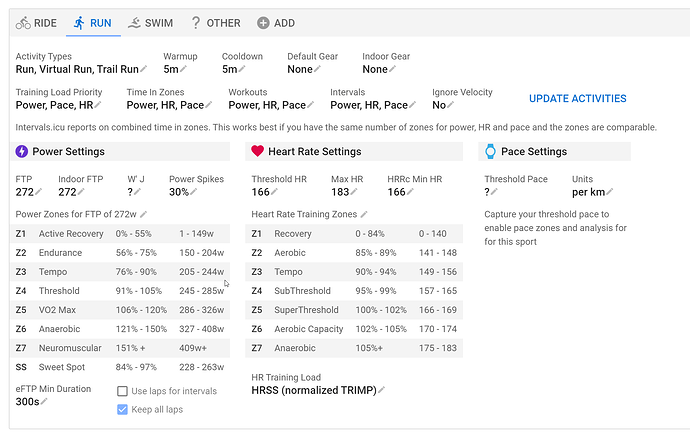Edit Time In Zones pencil icon
The height and width of the screenshot is (432, 690).
coord(209,104)
